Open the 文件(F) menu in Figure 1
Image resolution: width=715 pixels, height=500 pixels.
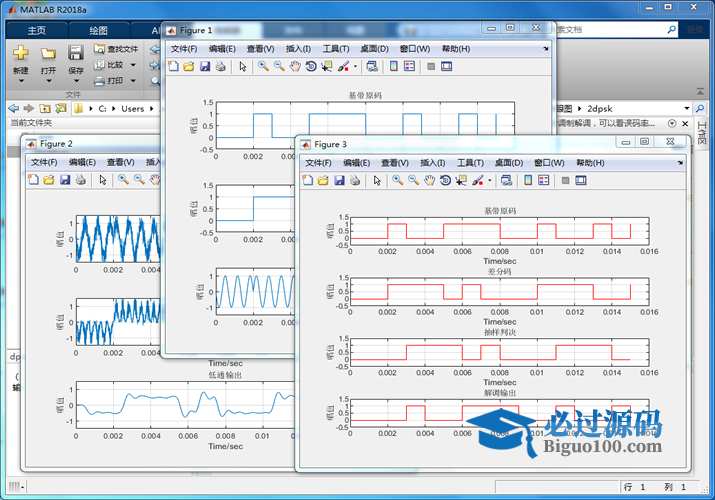[184, 49]
